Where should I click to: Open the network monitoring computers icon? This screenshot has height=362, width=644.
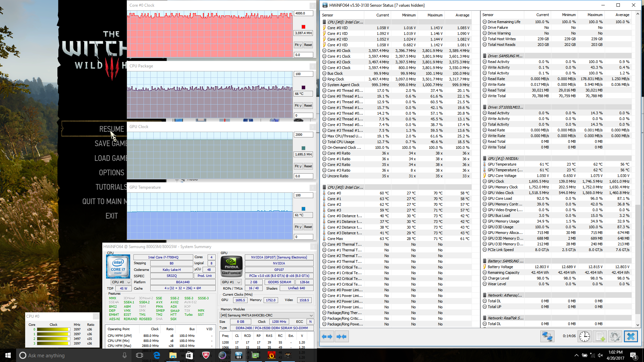547,337
